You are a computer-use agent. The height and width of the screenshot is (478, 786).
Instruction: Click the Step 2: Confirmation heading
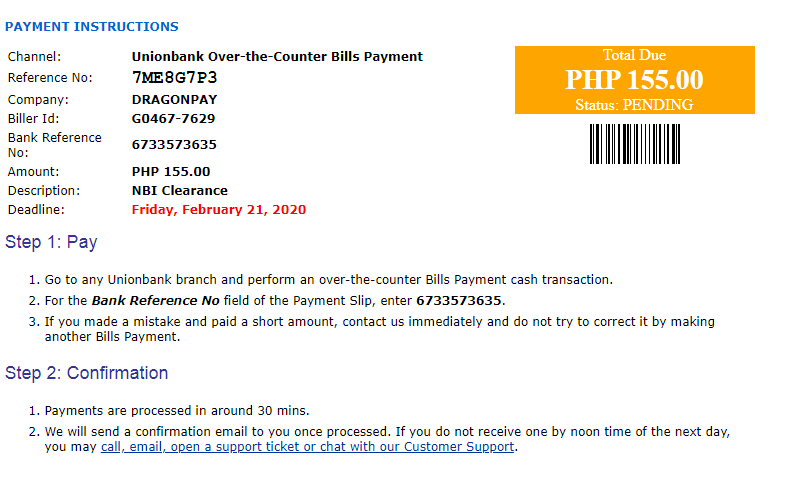pos(87,373)
